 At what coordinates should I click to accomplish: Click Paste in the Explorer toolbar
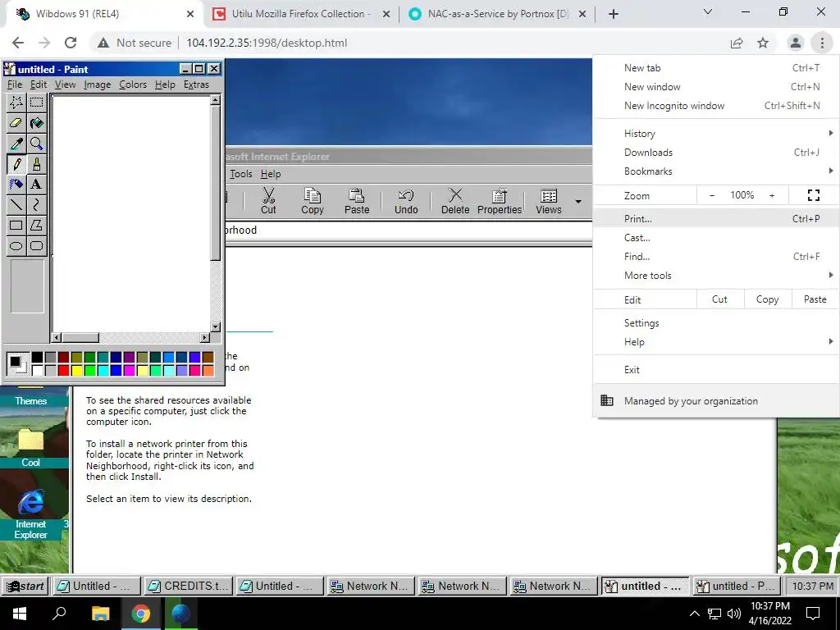(357, 201)
